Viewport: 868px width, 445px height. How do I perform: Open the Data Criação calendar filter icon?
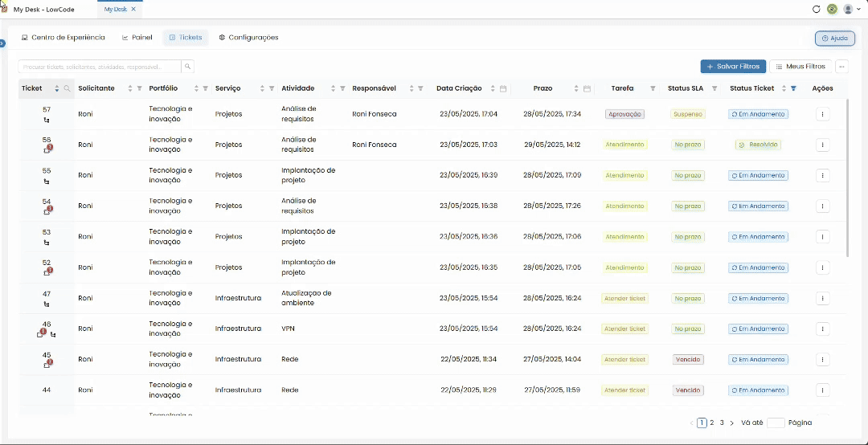[x=503, y=88]
